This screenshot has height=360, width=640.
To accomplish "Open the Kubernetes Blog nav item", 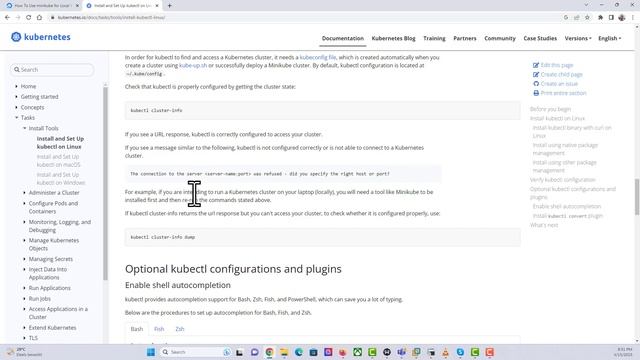I will [393, 38].
